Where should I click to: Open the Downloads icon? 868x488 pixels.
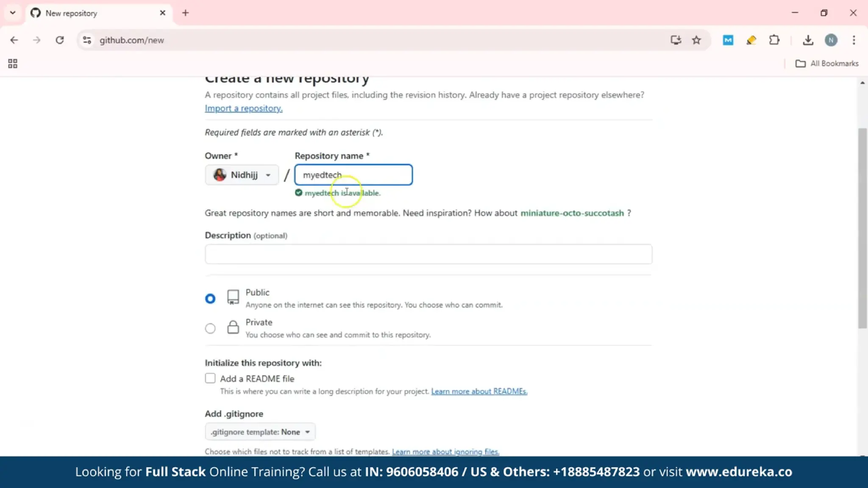click(x=808, y=40)
